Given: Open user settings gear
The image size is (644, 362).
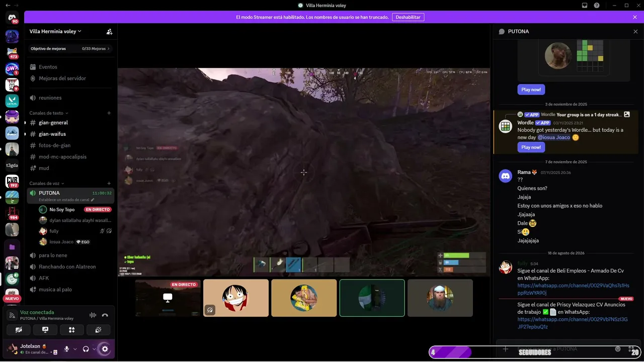Looking at the screenshot, I should coord(105,349).
